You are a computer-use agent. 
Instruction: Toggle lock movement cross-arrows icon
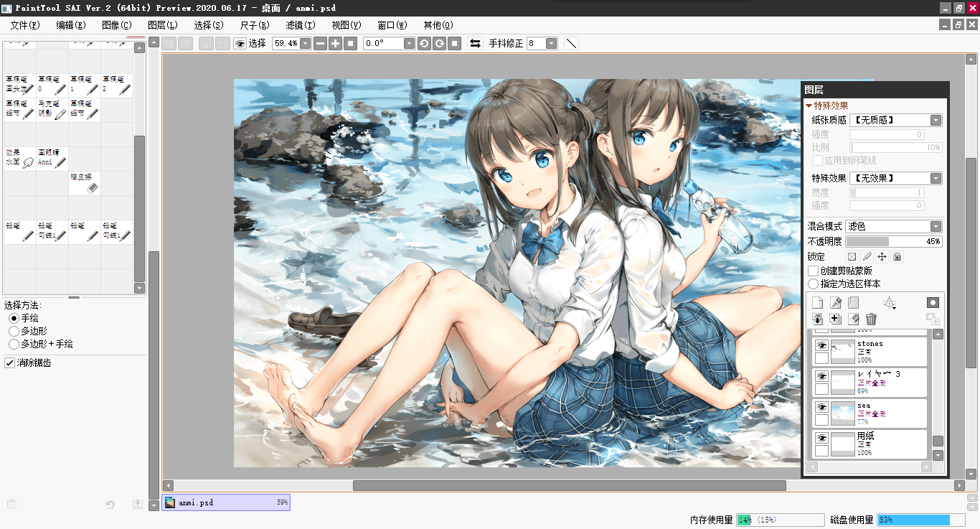click(x=882, y=256)
